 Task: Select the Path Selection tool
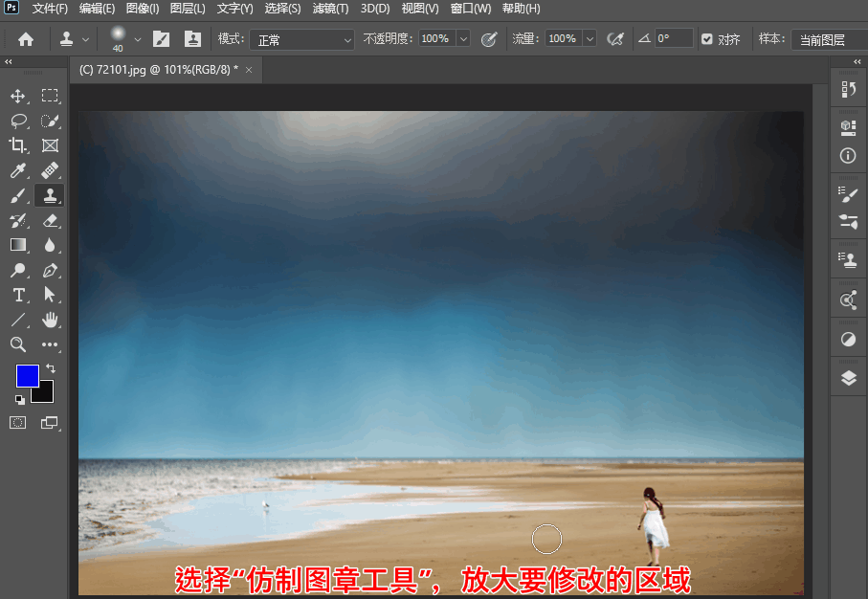coord(50,295)
